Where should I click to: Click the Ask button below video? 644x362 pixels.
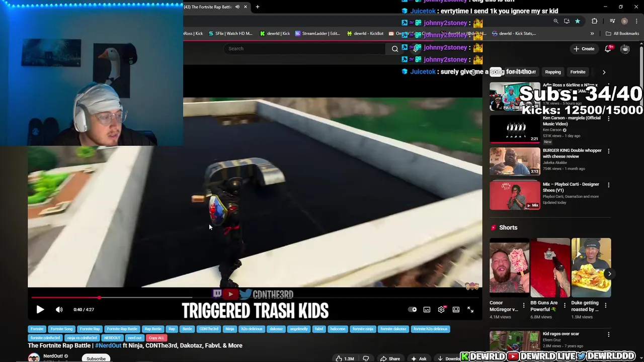click(x=419, y=358)
